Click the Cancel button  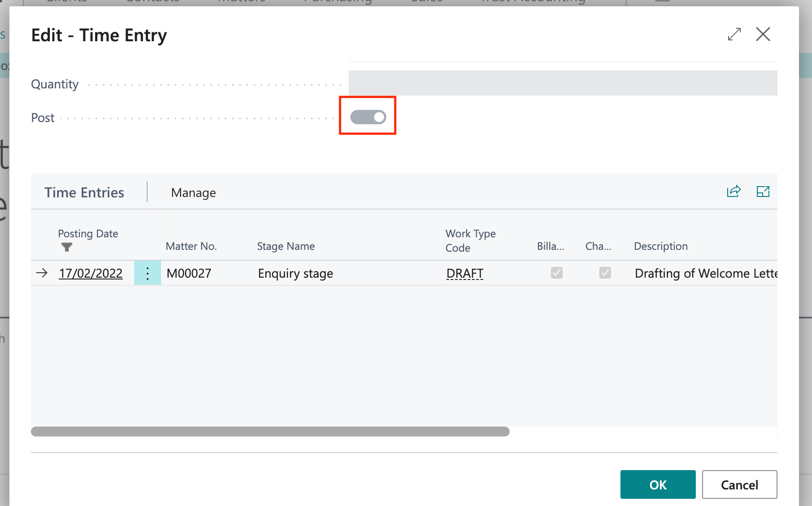(739, 484)
